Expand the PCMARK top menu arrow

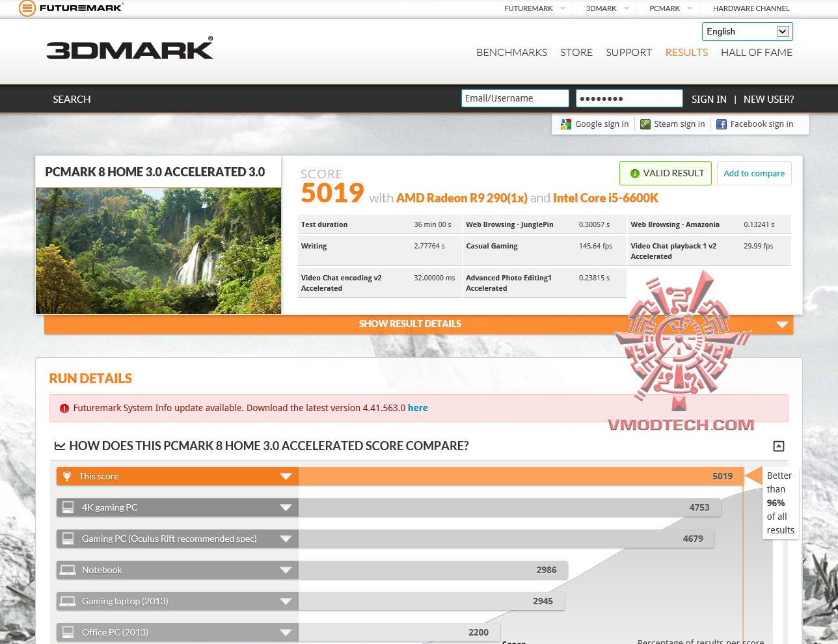coord(690,8)
